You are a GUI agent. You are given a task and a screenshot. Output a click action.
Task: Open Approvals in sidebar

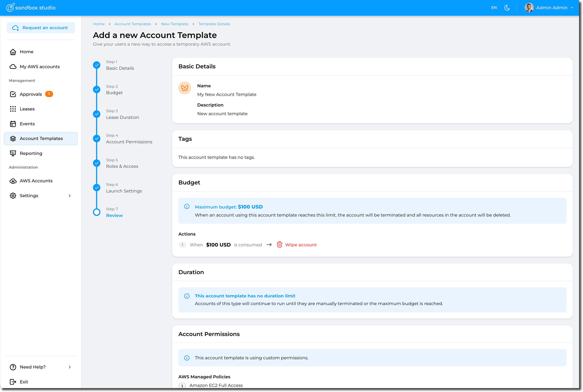31,94
